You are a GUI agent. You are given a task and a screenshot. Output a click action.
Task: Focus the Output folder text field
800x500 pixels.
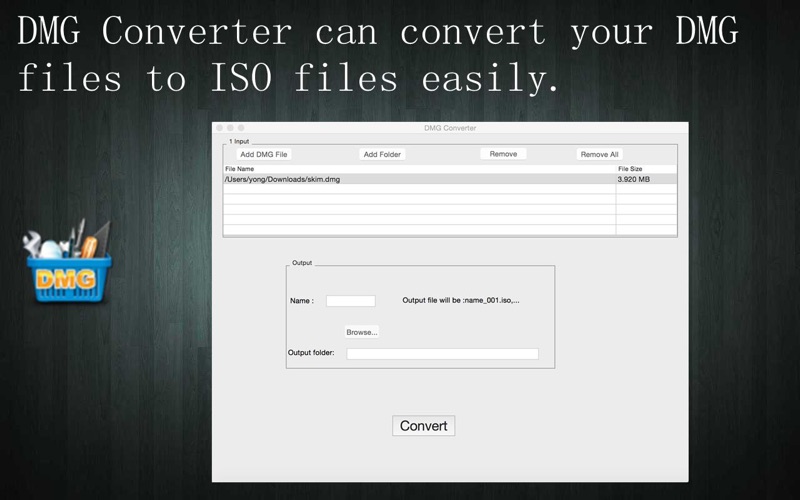pyautogui.click(x=442, y=354)
